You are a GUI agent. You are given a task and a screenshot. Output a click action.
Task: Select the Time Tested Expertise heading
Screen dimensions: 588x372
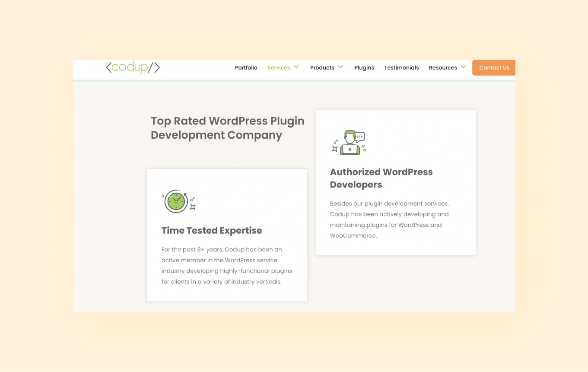(212, 231)
